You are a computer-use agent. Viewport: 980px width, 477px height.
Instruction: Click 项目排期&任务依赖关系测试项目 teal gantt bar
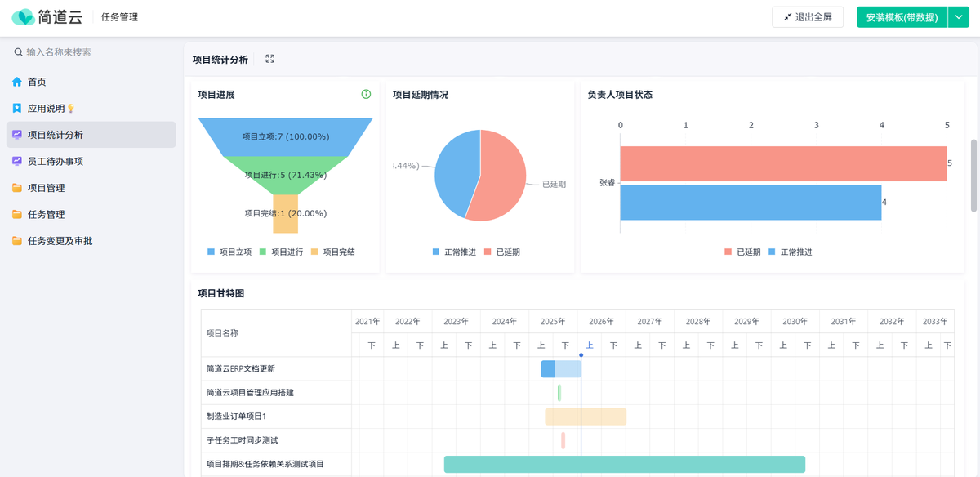[625, 464]
